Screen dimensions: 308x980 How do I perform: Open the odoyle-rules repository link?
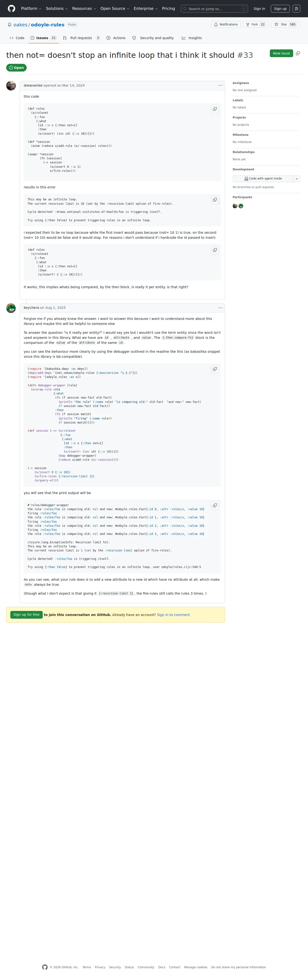point(47,25)
